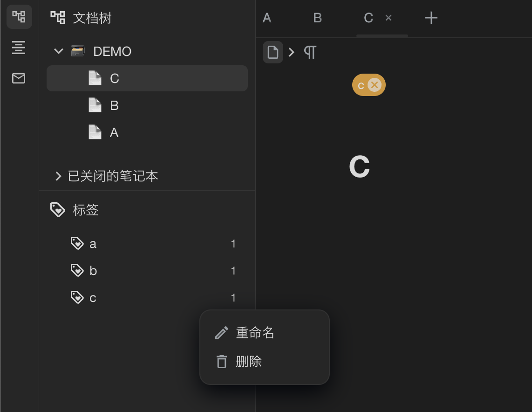
Task: Choose 重命名 from the context menu
Action: click(x=255, y=333)
